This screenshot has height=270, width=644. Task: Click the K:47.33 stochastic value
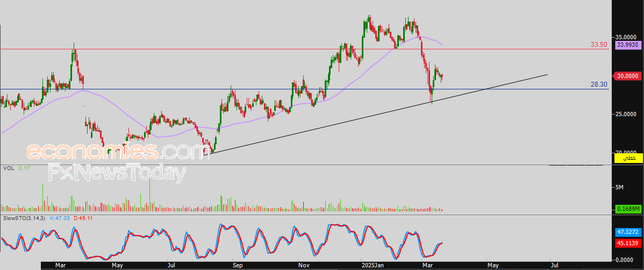click(60, 218)
